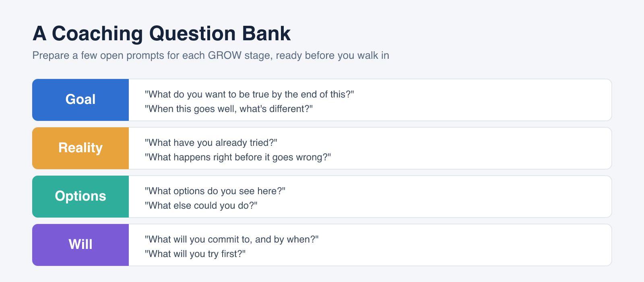
Task: Click "What else could you do?" prompt
Action: click(x=201, y=205)
